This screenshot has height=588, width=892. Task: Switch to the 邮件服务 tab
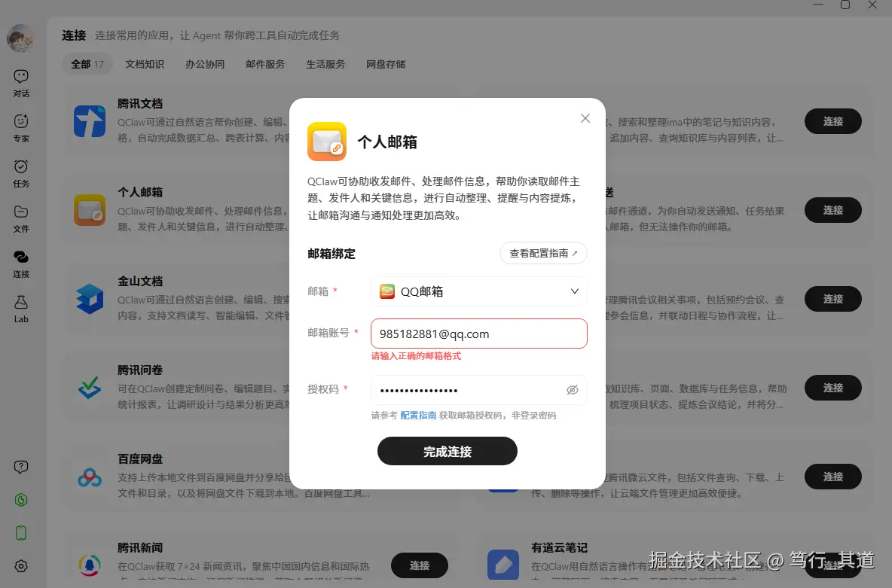point(265,64)
